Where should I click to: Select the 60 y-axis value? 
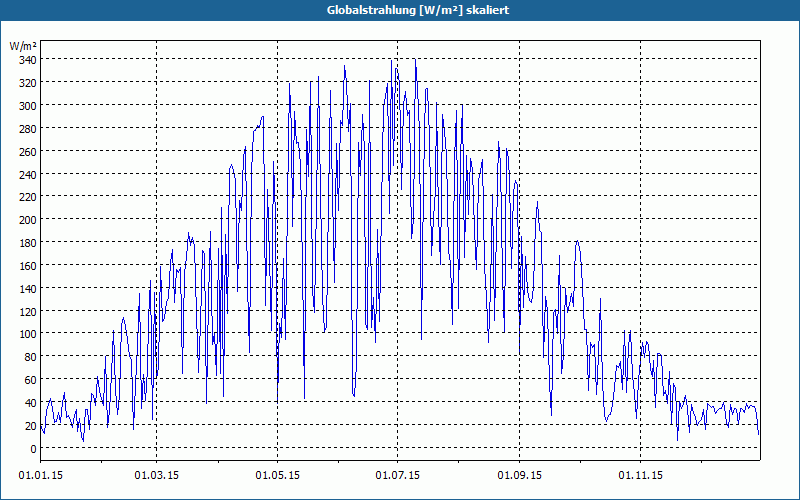(x=31, y=380)
